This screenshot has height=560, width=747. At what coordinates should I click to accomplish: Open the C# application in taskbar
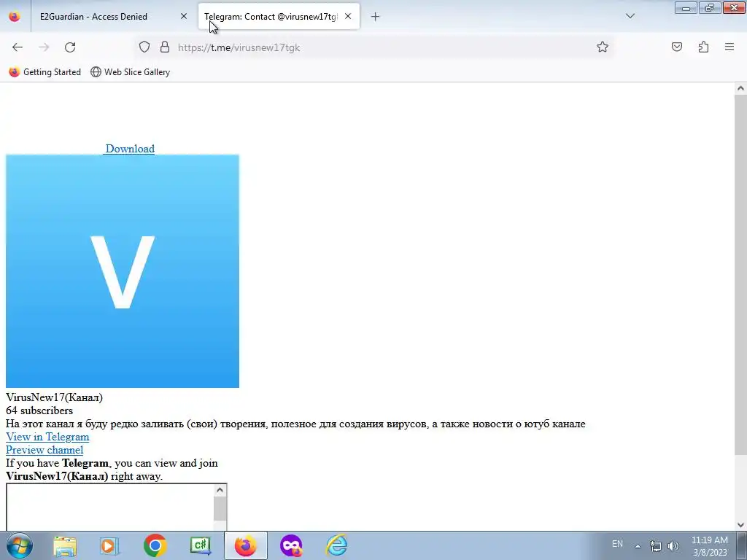point(201,545)
